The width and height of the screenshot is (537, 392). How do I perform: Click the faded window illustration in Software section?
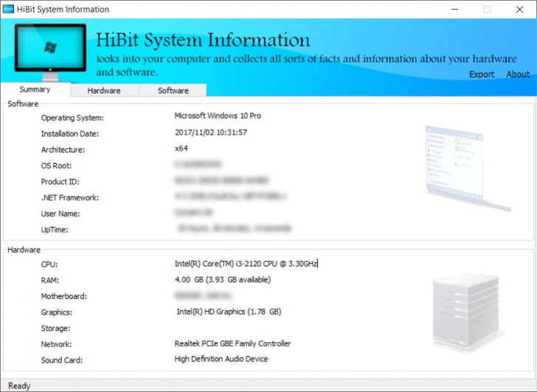click(468, 168)
